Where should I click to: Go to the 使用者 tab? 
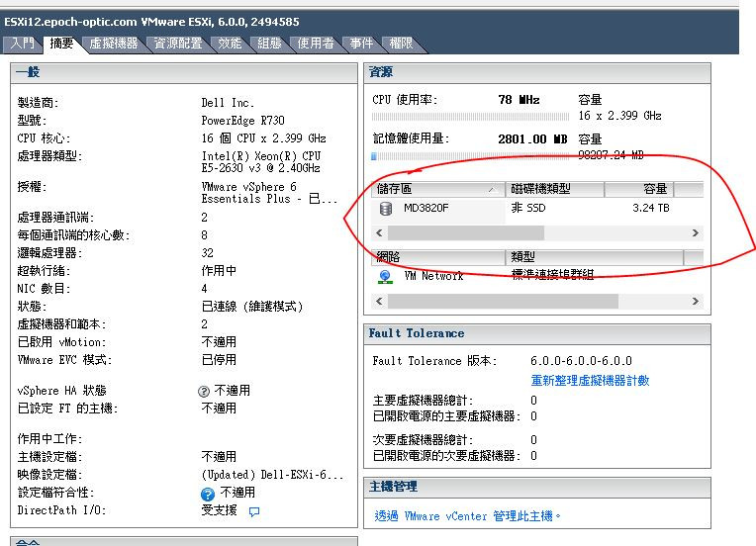pos(316,44)
